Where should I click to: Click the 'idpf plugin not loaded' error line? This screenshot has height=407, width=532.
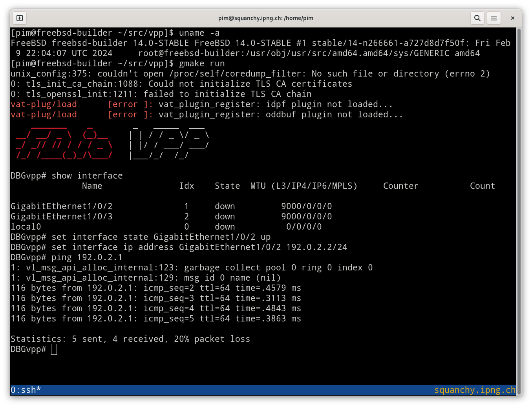point(275,104)
